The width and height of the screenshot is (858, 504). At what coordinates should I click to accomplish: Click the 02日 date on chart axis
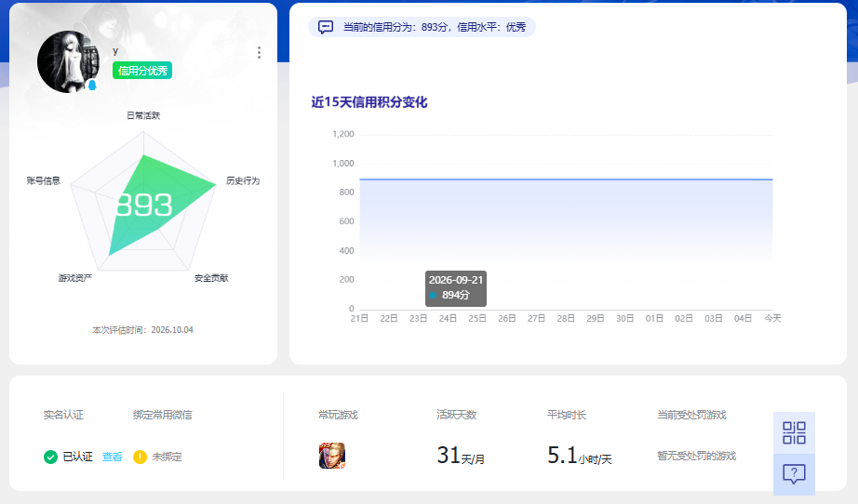point(684,318)
